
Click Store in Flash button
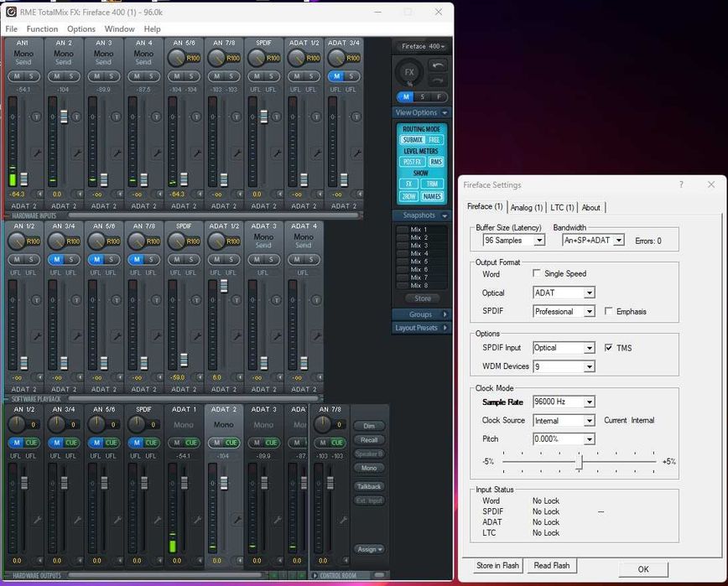click(x=497, y=565)
